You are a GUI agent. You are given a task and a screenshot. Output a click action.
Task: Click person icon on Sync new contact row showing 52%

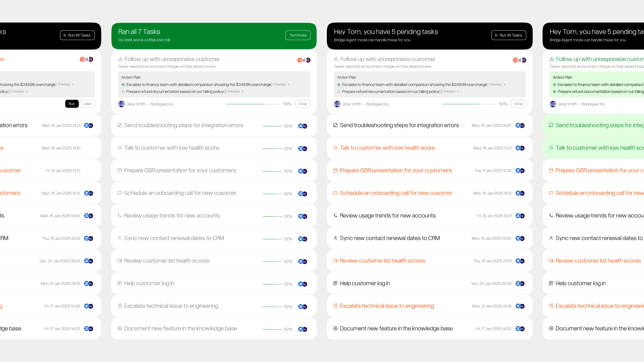[x=120, y=238]
